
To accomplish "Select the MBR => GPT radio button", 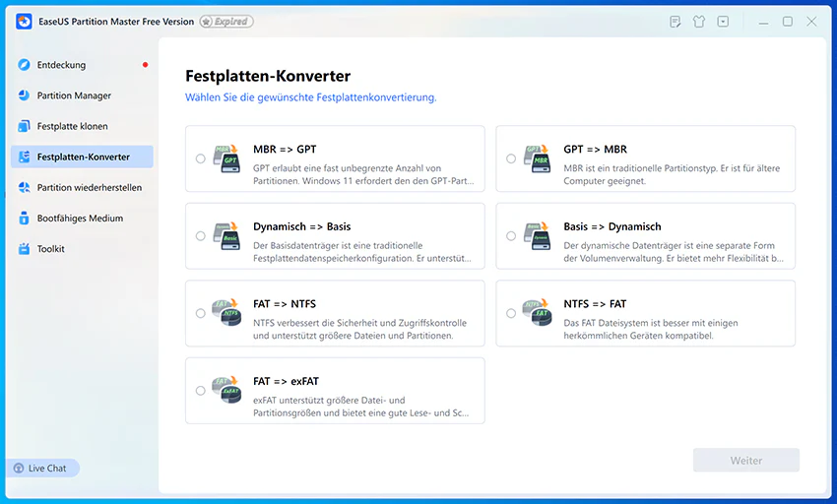I will (x=200, y=158).
